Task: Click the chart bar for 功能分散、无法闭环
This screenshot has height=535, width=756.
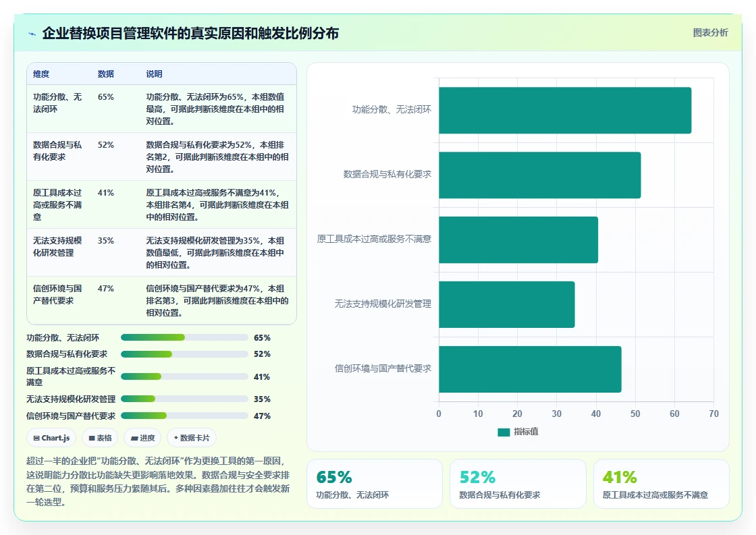Action: [565, 111]
